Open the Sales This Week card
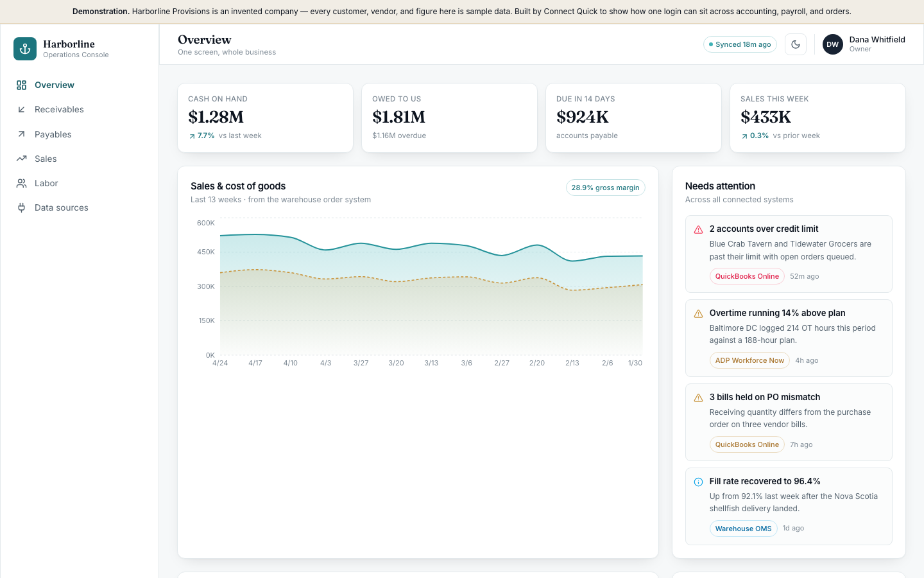924x578 pixels. tap(817, 118)
